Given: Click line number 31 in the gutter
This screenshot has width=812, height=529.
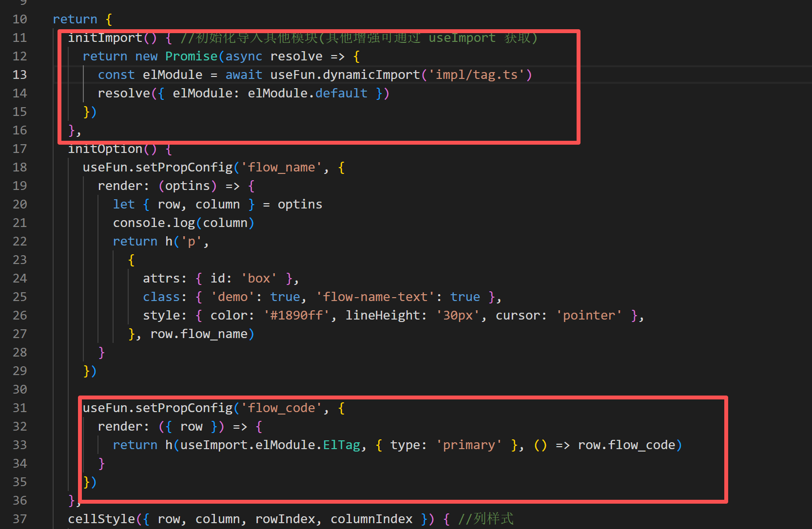Looking at the screenshot, I should point(19,408).
